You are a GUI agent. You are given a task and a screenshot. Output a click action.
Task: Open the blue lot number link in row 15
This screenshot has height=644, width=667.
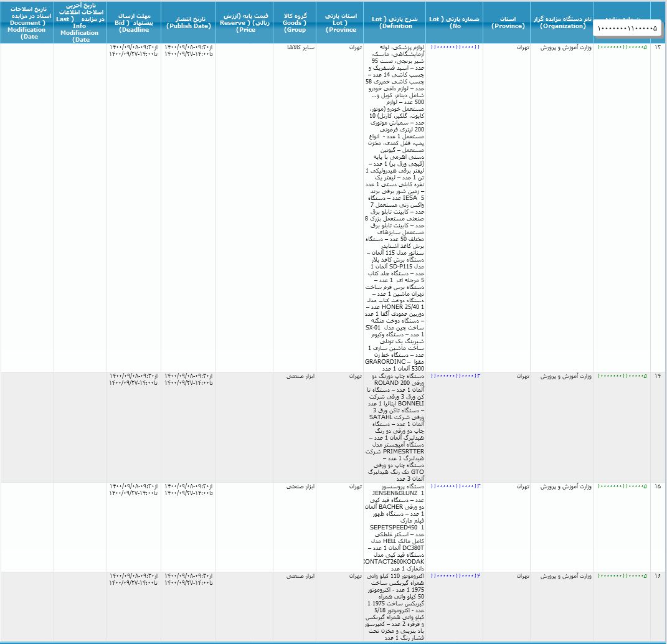pyautogui.click(x=455, y=486)
